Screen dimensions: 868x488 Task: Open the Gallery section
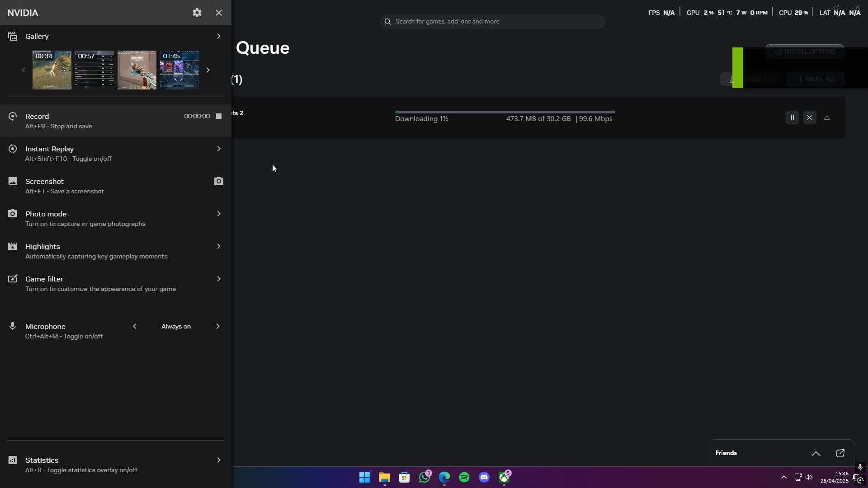pyautogui.click(x=116, y=36)
